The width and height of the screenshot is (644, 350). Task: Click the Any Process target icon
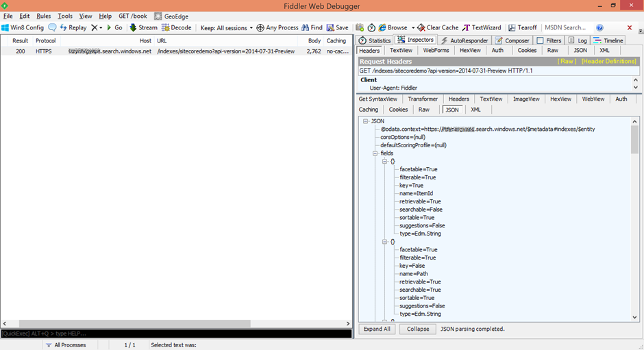[x=260, y=27]
